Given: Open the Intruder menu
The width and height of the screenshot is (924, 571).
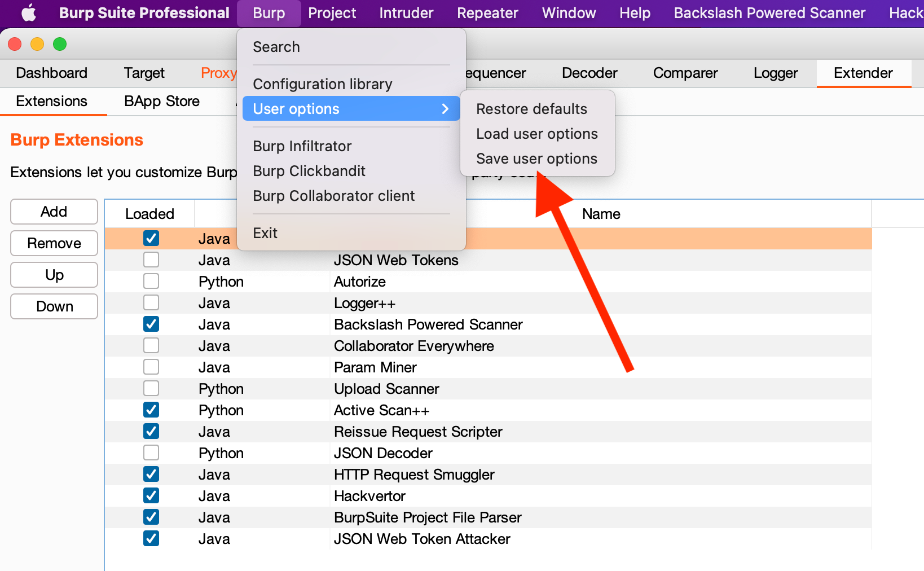Looking at the screenshot, I should pos(406,13).
